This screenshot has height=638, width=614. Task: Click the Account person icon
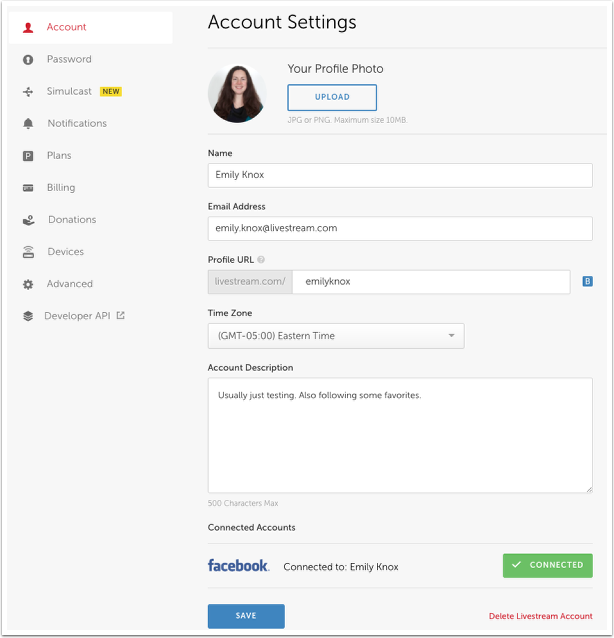28,28
